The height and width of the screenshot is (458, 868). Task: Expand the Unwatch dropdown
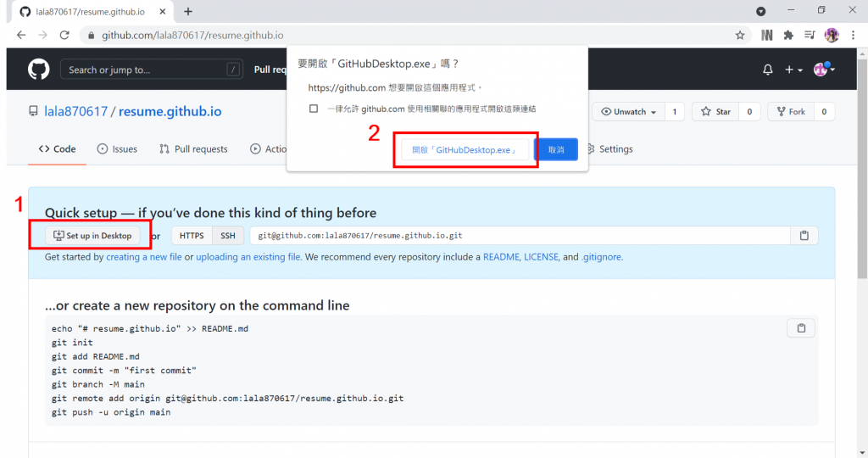(628, 111)
